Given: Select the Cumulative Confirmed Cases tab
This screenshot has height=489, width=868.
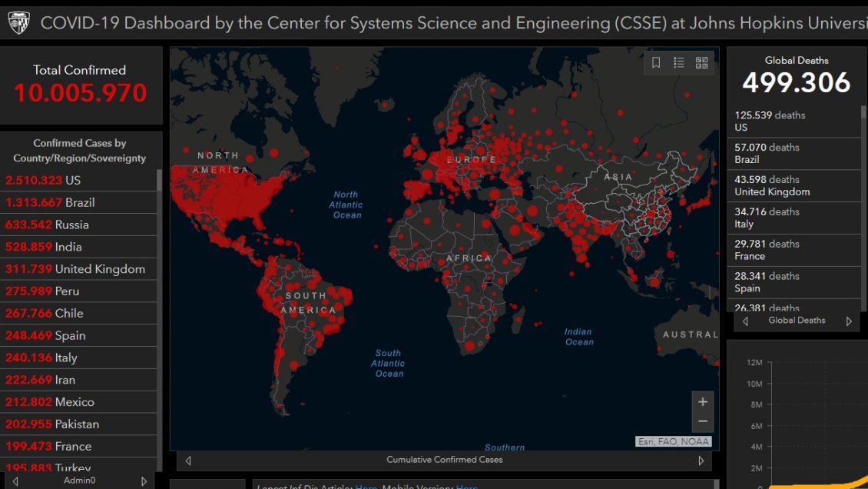Looking at the screenshot, I should coord(444,460).
